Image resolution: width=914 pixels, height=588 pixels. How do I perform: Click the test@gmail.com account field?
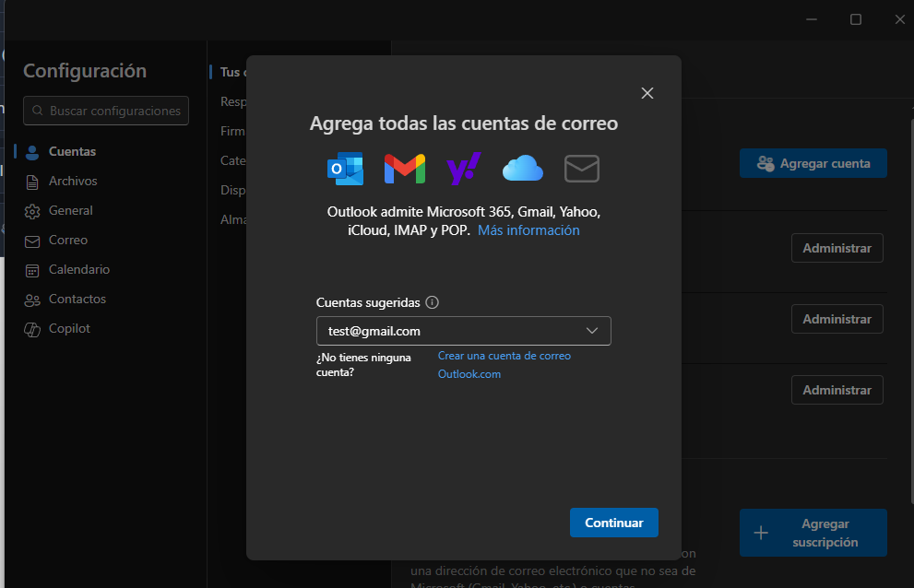(463, 331)
